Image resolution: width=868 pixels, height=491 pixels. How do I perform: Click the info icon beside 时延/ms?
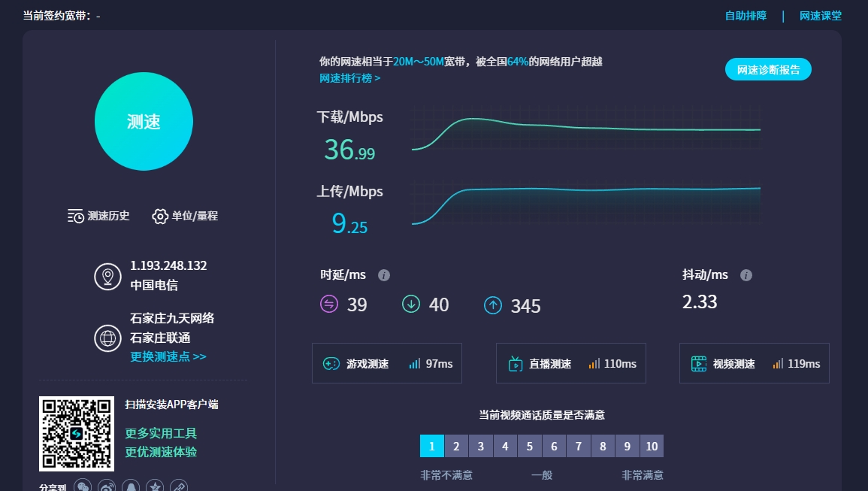pos(384,274)
